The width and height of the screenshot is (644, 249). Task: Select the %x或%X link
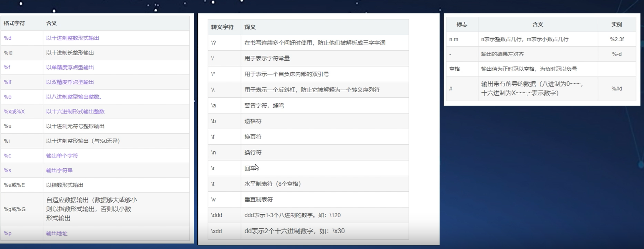click(14, 112)
